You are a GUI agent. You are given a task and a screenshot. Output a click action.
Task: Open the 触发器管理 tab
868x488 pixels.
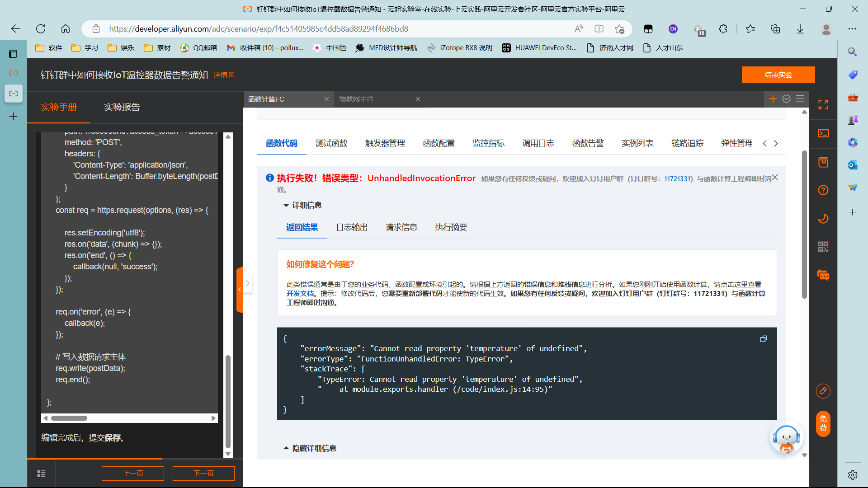(x=385, y=143)
